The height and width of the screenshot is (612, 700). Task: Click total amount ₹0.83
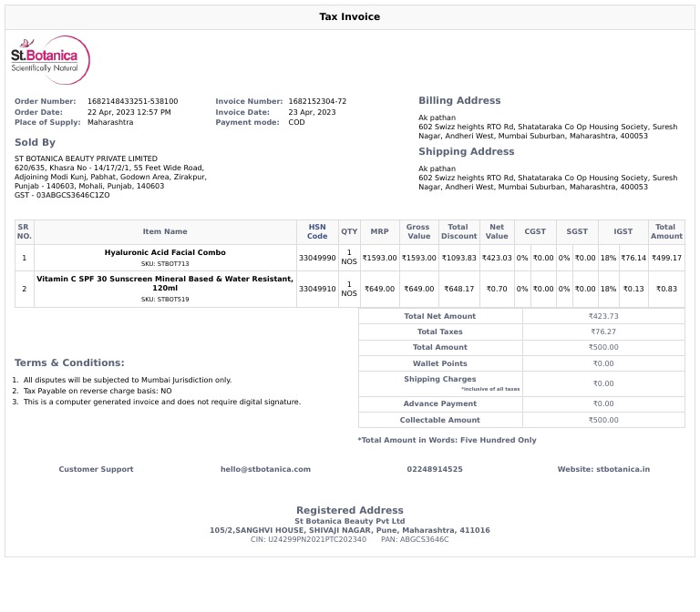point(666,289)
